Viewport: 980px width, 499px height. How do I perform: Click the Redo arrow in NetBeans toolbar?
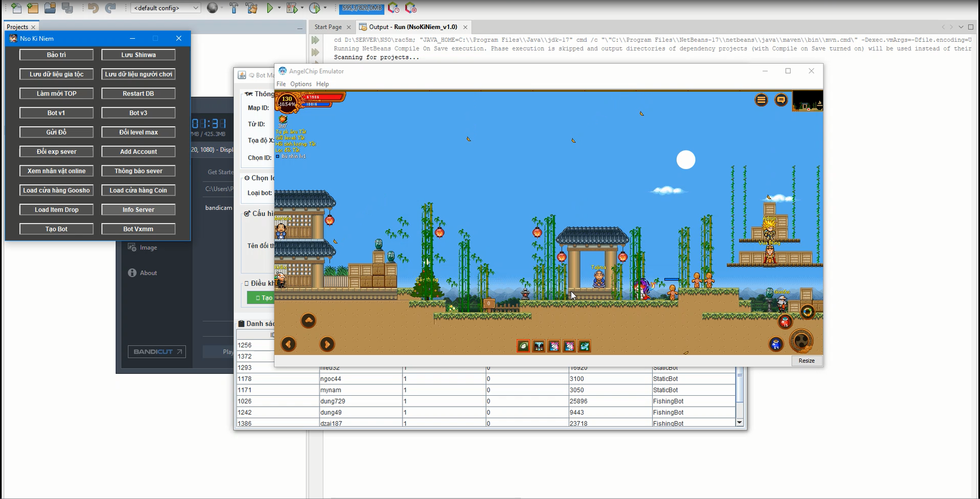coord(110,8)
